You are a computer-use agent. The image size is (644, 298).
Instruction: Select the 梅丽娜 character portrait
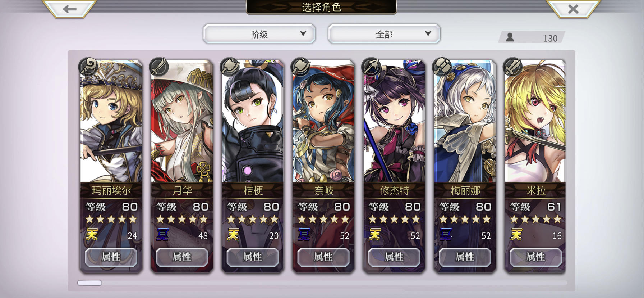click(465, 121)
